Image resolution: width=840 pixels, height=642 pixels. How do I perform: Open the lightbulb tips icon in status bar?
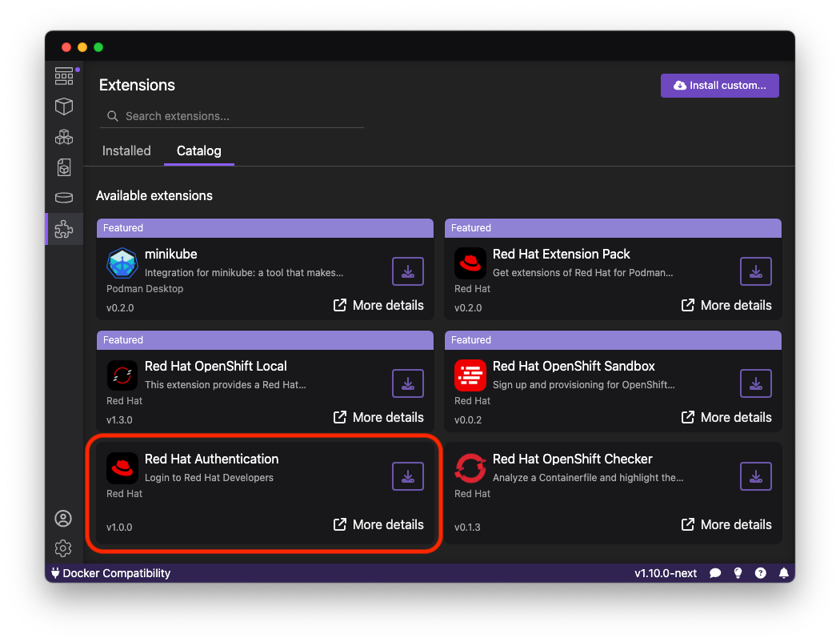(x=738, y=573)
